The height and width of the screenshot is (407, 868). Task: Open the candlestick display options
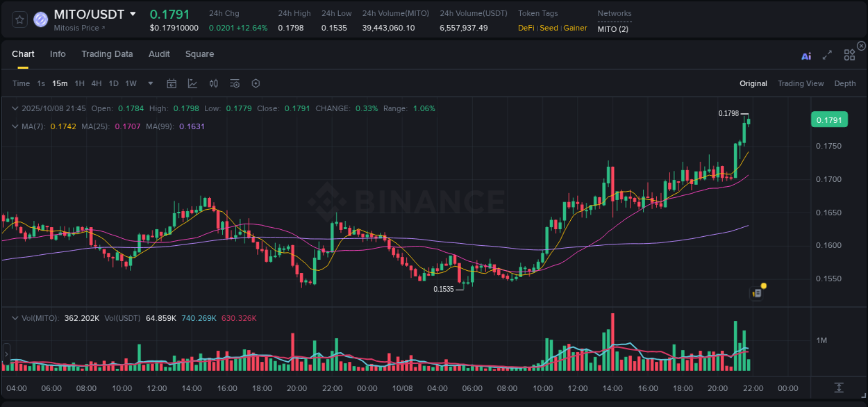click(213, 83)
